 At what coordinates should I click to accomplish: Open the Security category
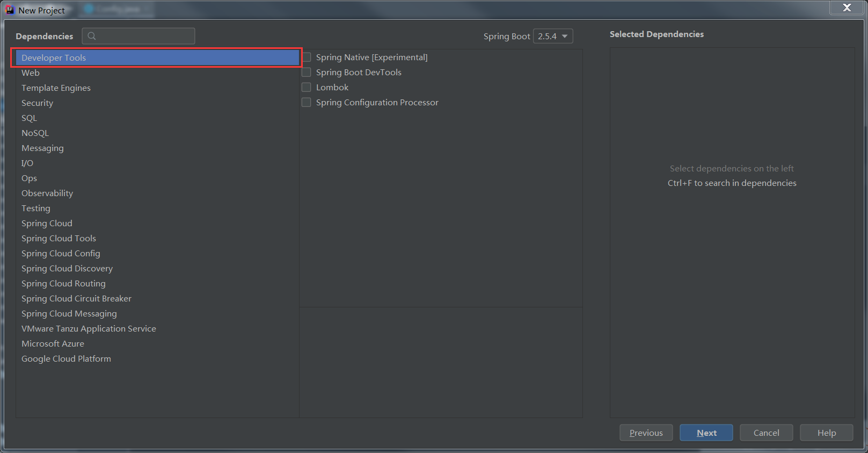click(x=157, y=103)
